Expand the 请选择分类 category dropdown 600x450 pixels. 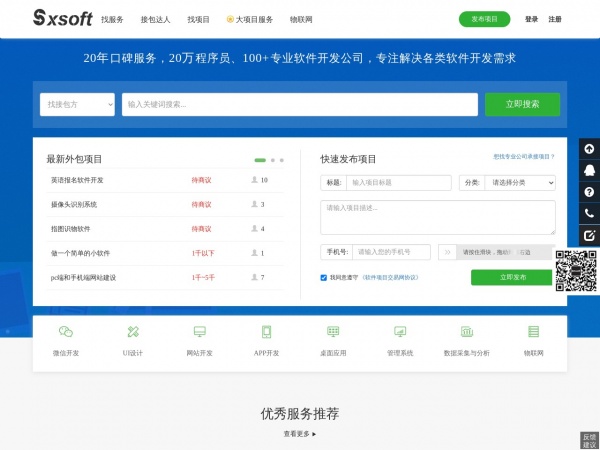[x=507, y=183]
